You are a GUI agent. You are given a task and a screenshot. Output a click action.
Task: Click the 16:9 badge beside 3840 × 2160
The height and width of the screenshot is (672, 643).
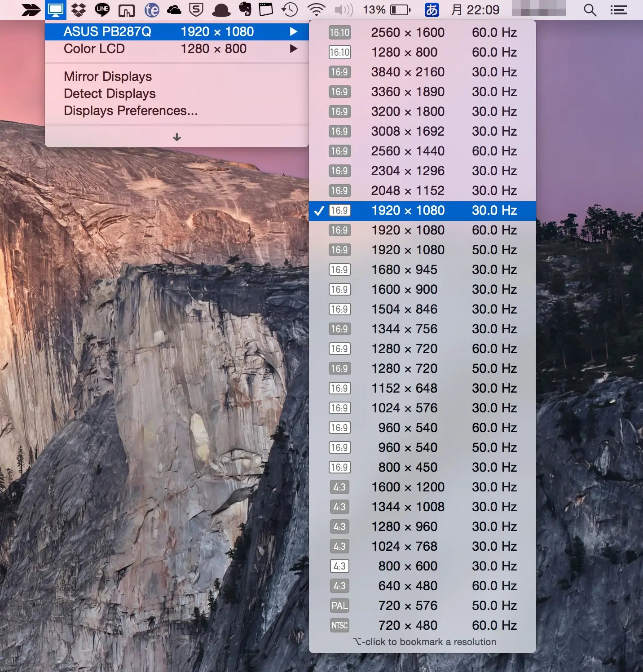[339, 72]
